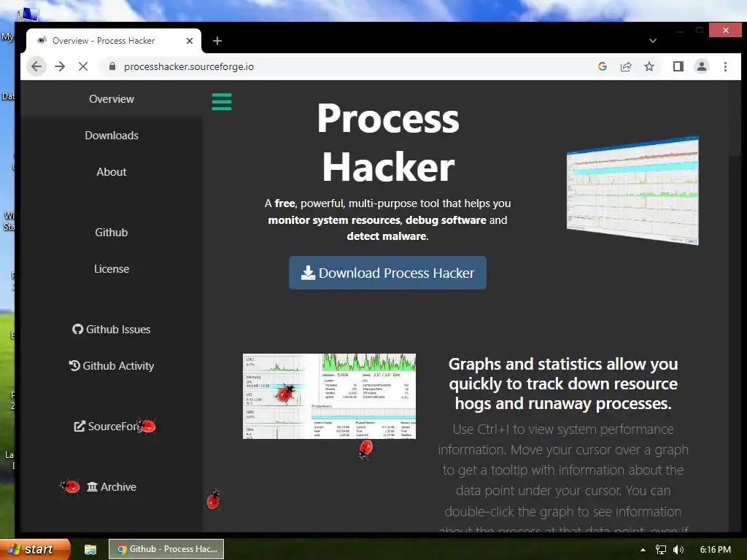Screen dimensions: 747x560
Task: Click the tilted graph window screenshot
Action: pyautogui.click(x=632, y=190)
